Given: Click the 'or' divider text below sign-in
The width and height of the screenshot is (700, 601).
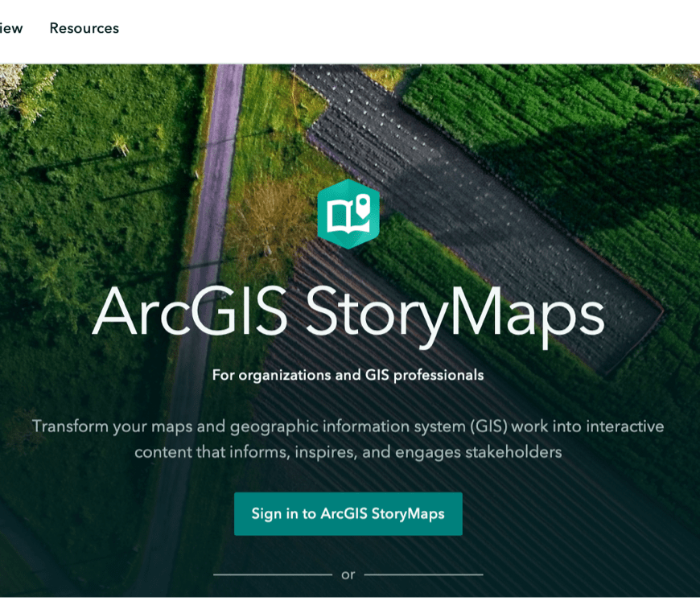Looking at the screenshot, I should click(348, 574).
